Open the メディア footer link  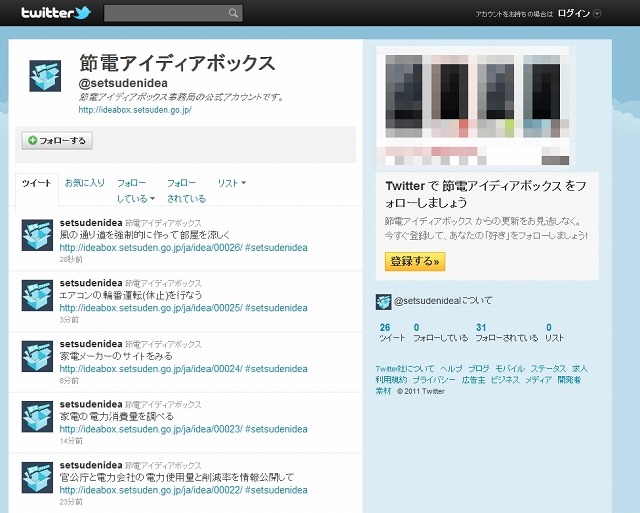(538, 380)
